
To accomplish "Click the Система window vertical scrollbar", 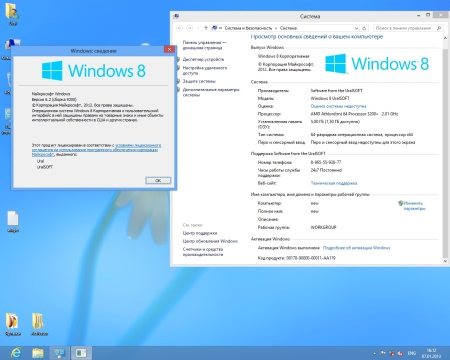I will coord(445,150).
